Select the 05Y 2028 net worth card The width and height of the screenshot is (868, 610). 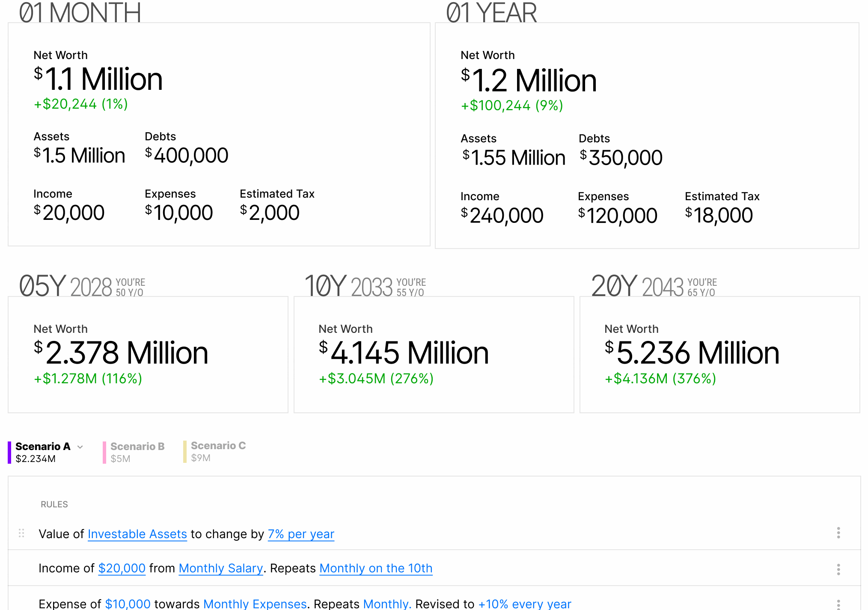[148, 354]
